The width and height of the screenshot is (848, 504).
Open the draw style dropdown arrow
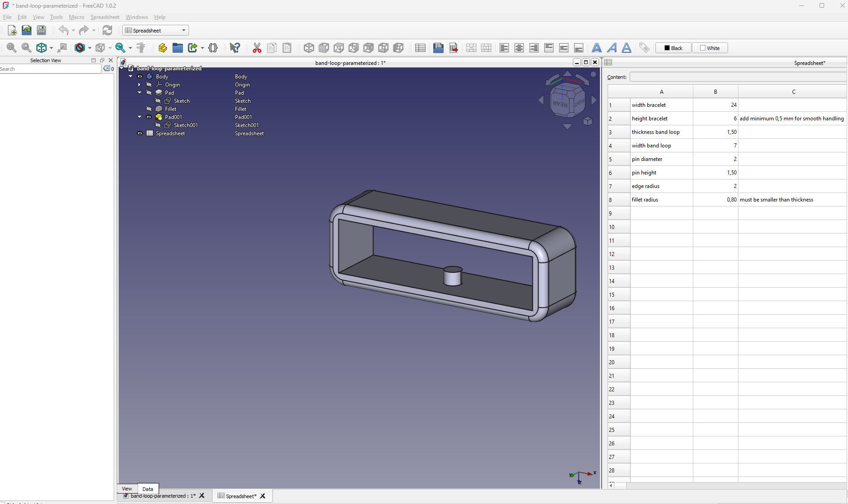[90, 48]
